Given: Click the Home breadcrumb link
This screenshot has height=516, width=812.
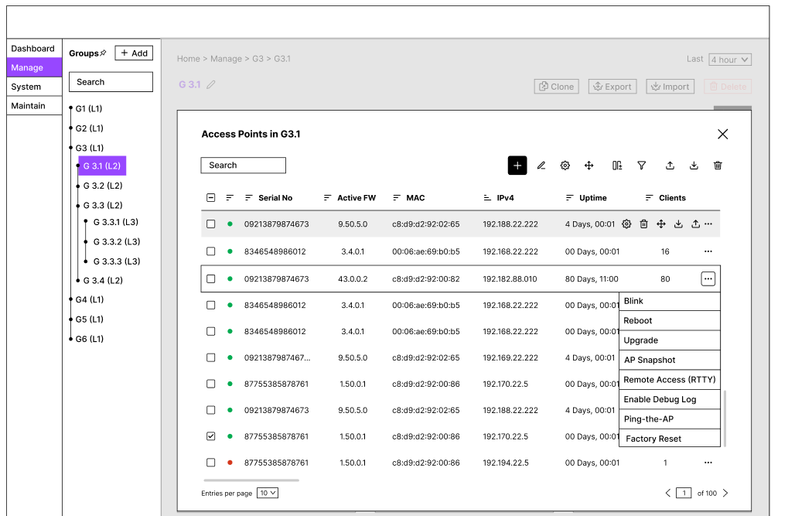Looking at the screenshot, I should pyautogui.click(x=189, y=59).
